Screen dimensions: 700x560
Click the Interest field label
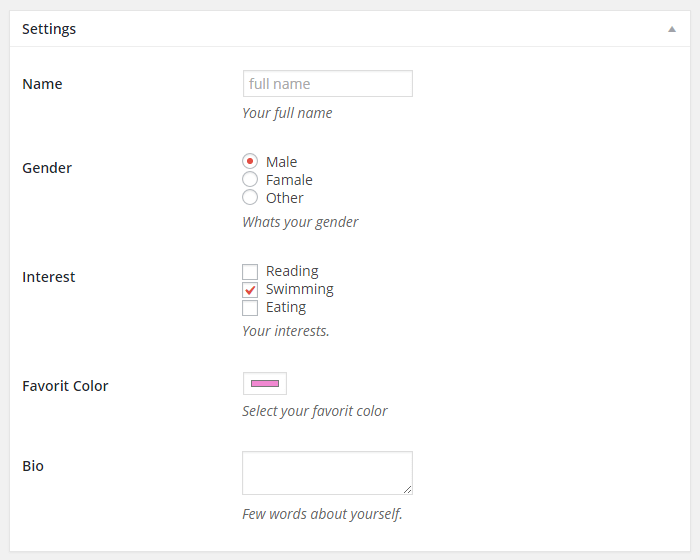(49, 277)
